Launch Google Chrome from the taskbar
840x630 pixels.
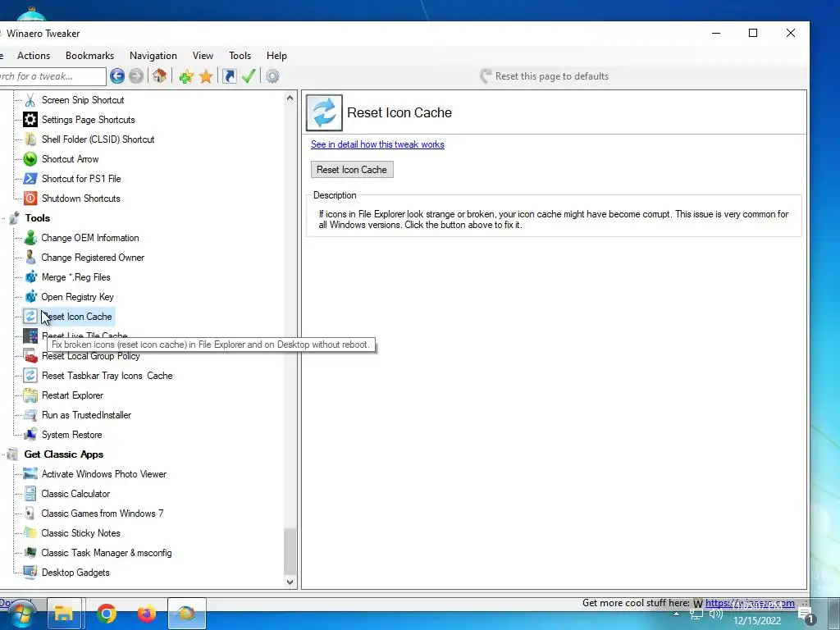[107, 614]
